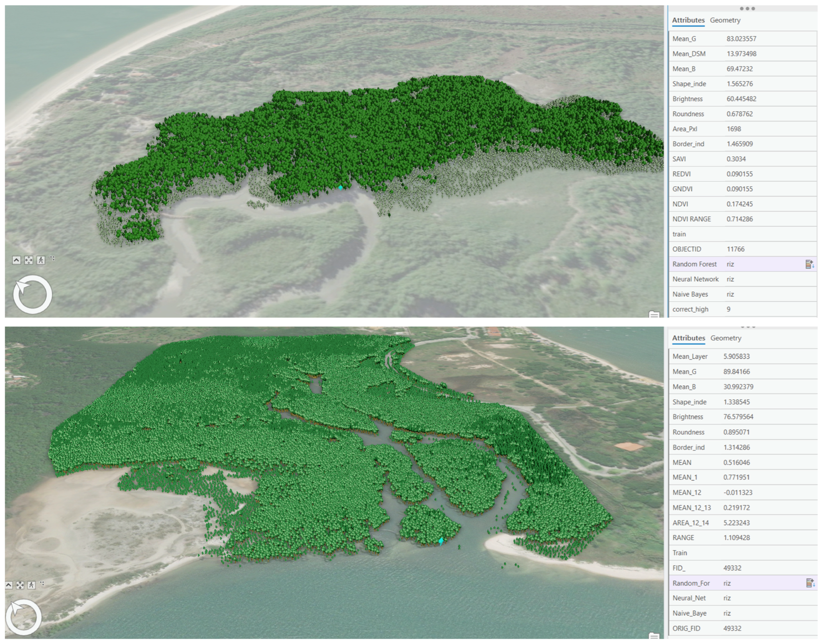Edit the Mean_G value 83.023557

[741, 39]
